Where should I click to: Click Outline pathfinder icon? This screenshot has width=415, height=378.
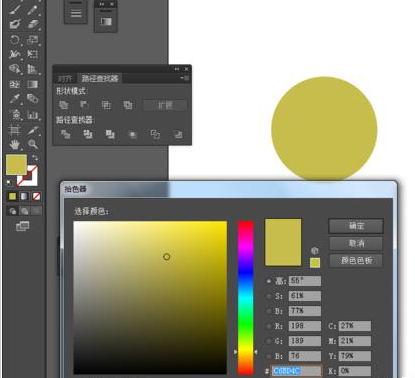click(x=155, y=134)
